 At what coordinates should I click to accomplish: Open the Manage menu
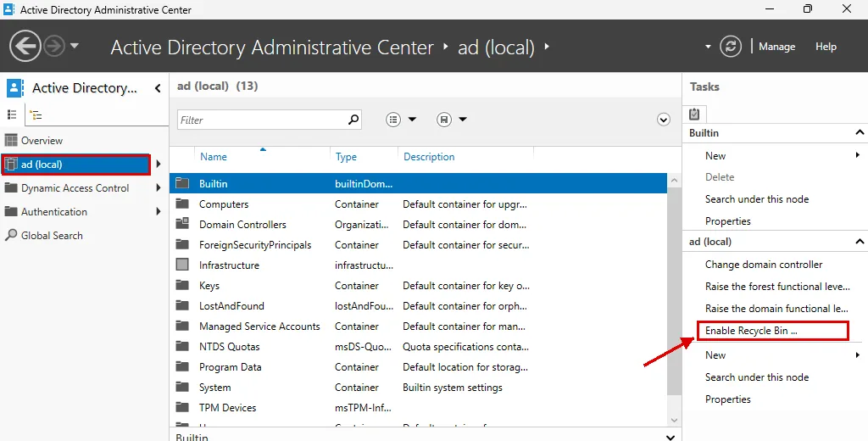click(x=776, y=47)
